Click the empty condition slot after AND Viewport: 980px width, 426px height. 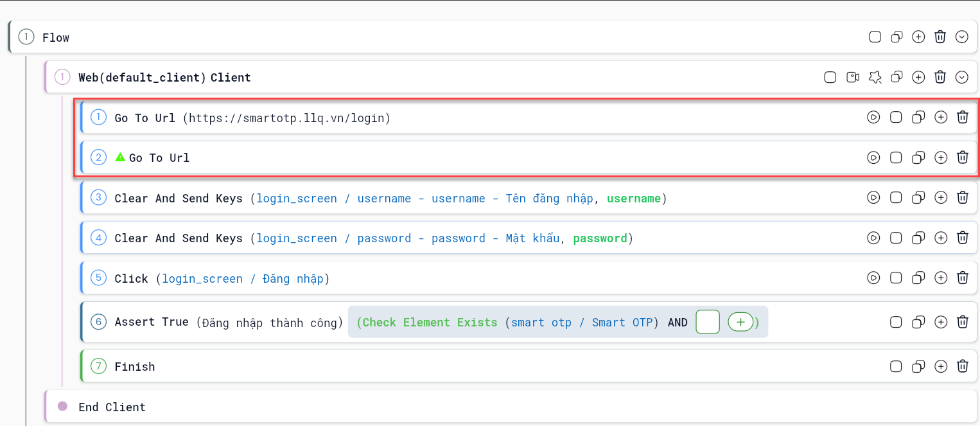708,322
